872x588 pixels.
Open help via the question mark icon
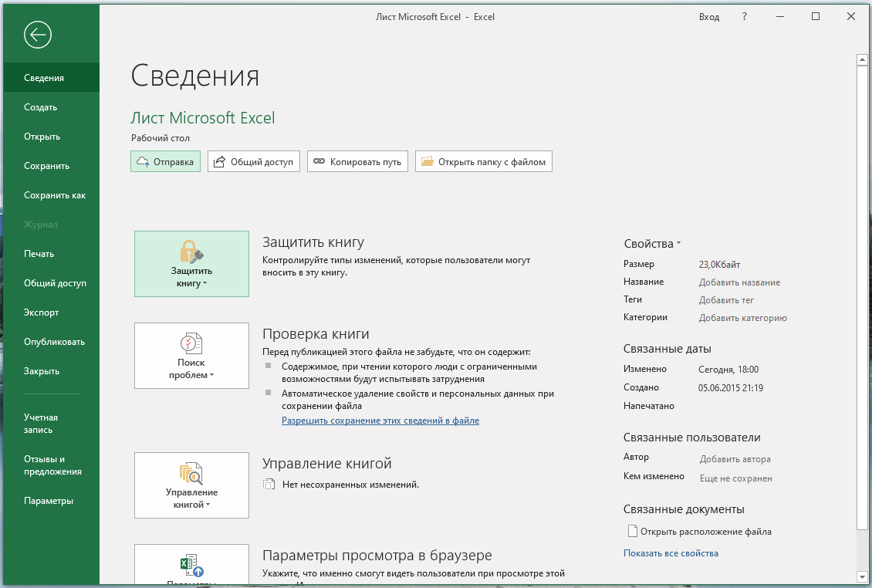tap(745, 17)
